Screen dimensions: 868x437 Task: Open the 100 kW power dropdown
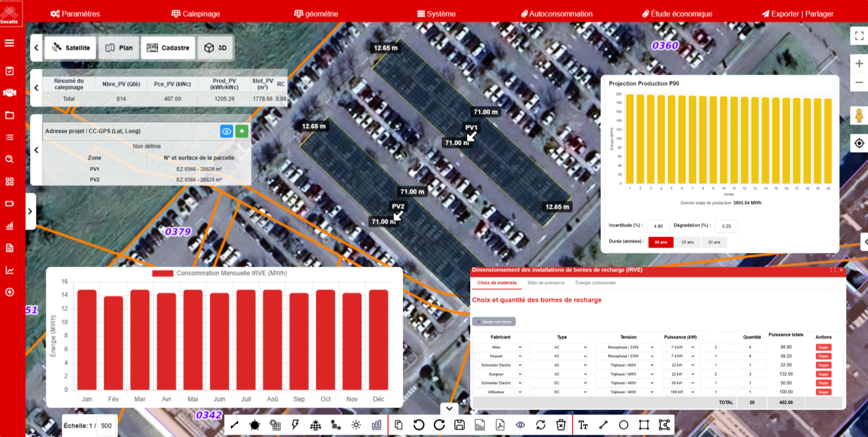point(679,392)
